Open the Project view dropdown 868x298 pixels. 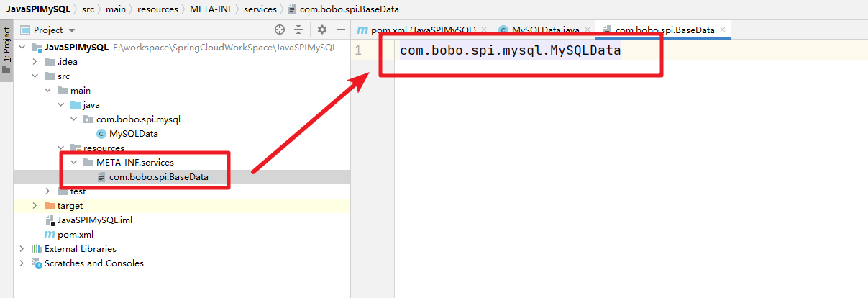coord(72,30)
